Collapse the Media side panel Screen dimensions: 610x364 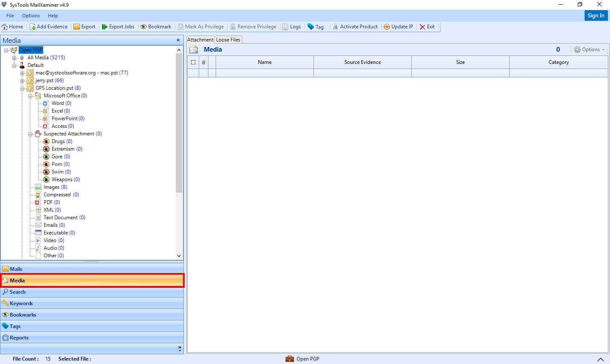point(178,40)
